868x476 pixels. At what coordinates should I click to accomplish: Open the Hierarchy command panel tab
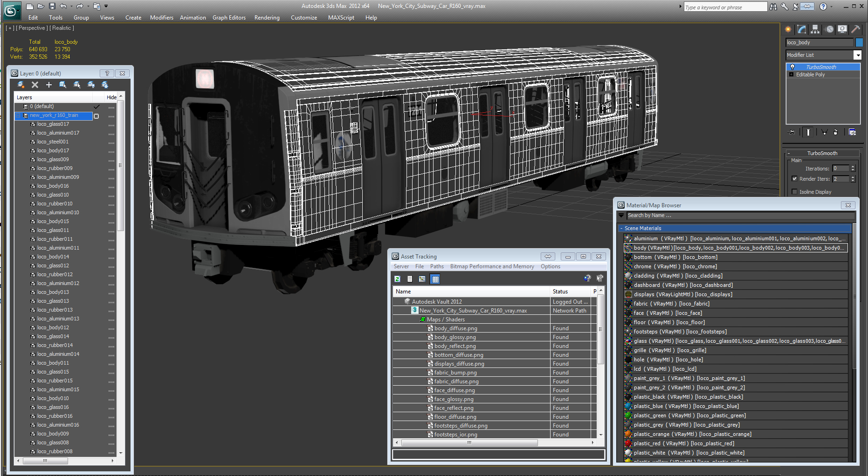(815, 29)
